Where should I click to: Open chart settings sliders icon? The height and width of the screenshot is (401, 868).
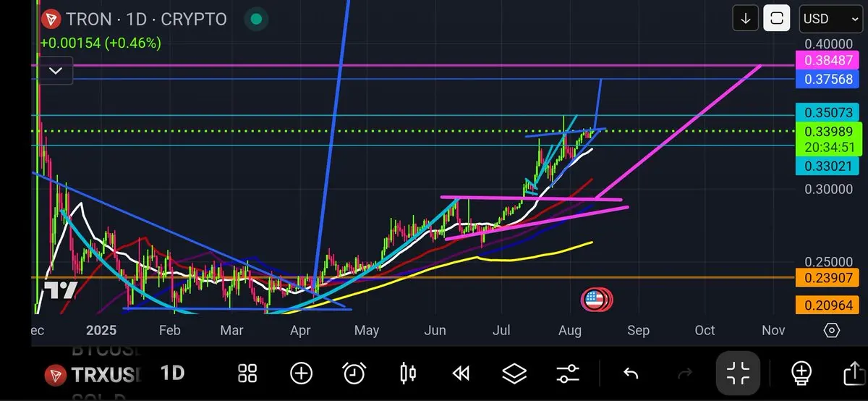(568, 373)
